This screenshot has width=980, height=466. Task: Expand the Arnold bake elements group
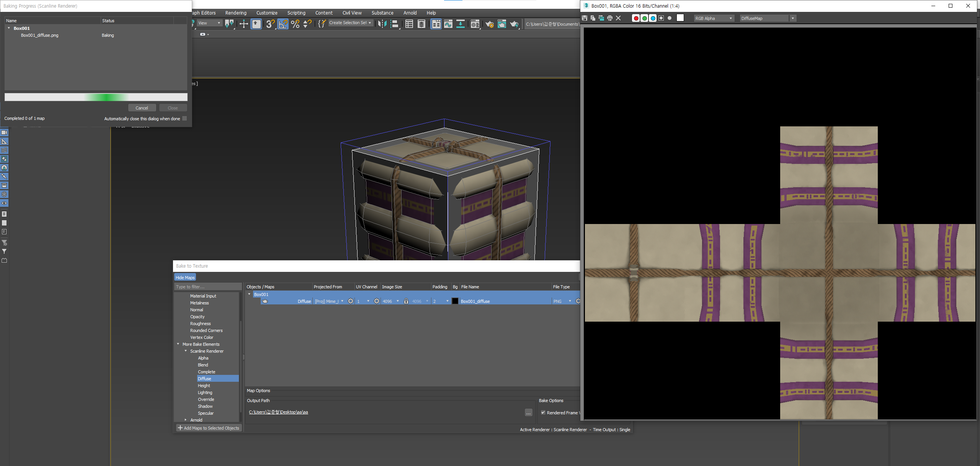click(x=186, y=420)
